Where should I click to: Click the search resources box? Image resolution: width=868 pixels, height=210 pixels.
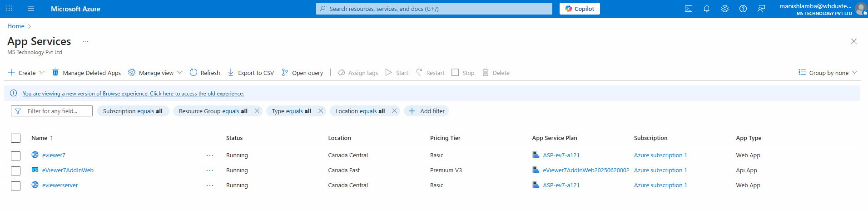[434, 9]
